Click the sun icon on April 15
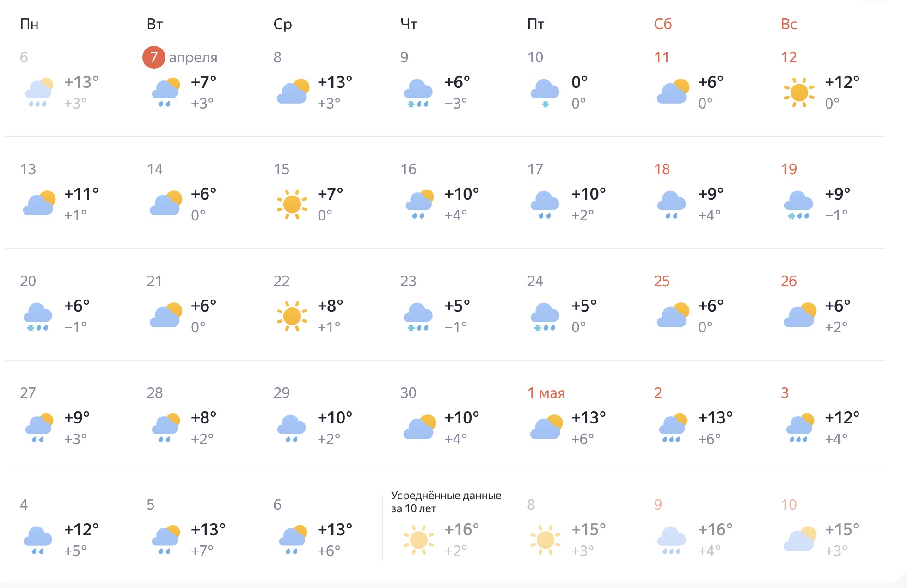Screen dimensions: 907x588 tap(292, 204)
